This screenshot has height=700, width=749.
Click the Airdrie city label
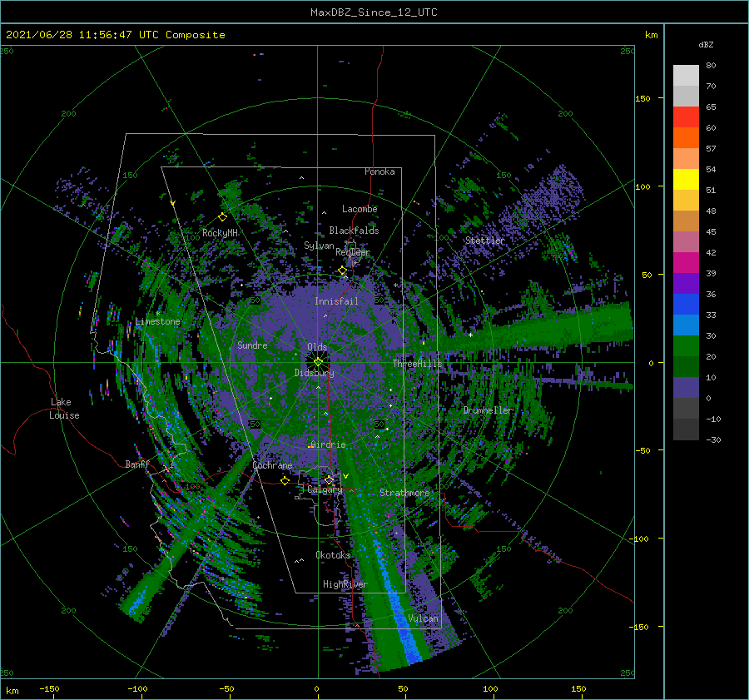328,444
